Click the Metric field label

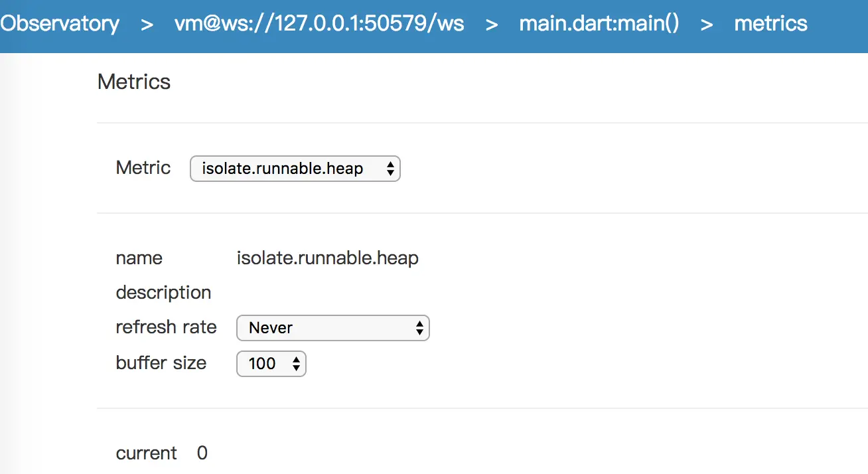[x=143, y=167]
